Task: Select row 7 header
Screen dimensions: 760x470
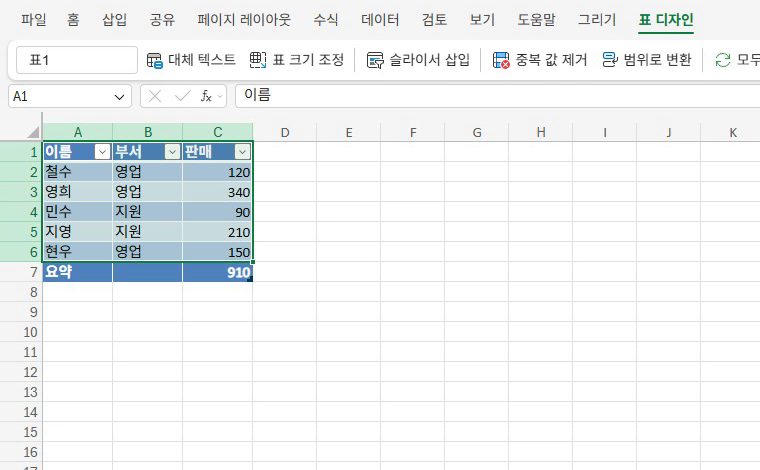Action: pyautogui.click(x=21, y=272)
